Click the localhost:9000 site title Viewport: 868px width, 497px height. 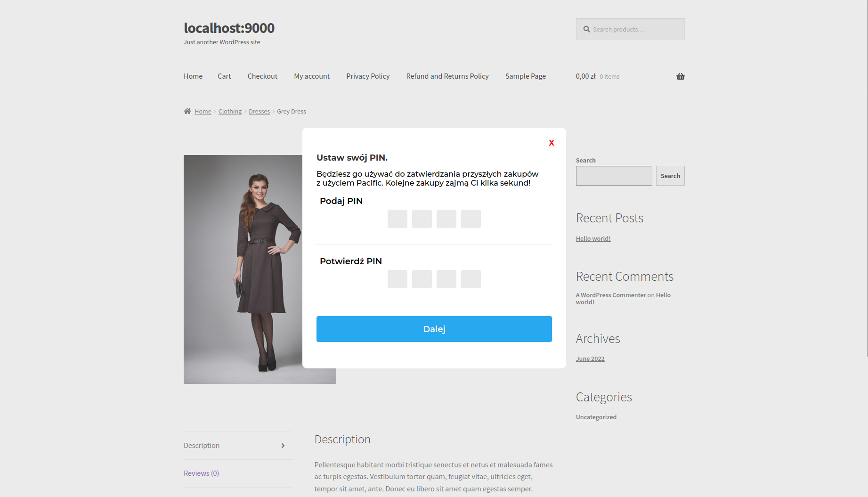point(229,28)
